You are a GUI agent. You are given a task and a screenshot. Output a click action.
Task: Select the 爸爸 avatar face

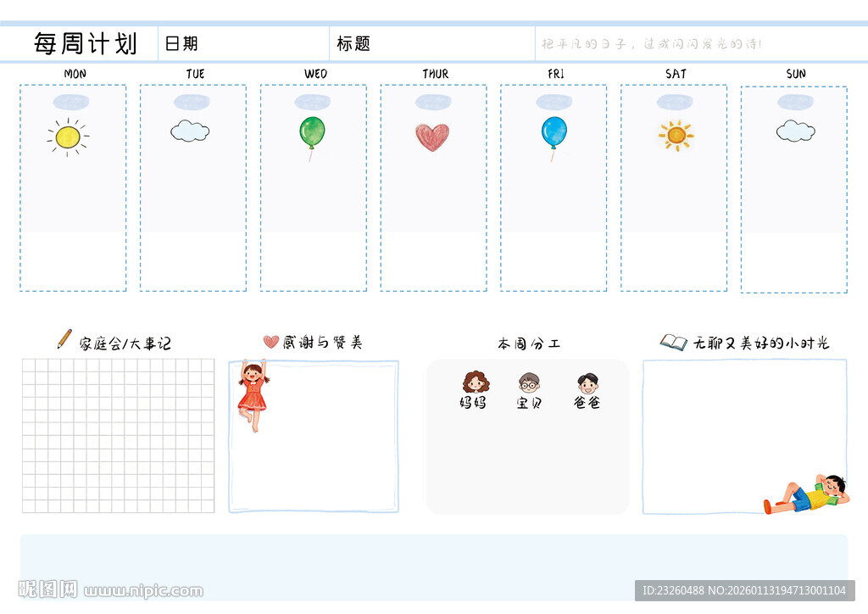(x=588, y=383)
